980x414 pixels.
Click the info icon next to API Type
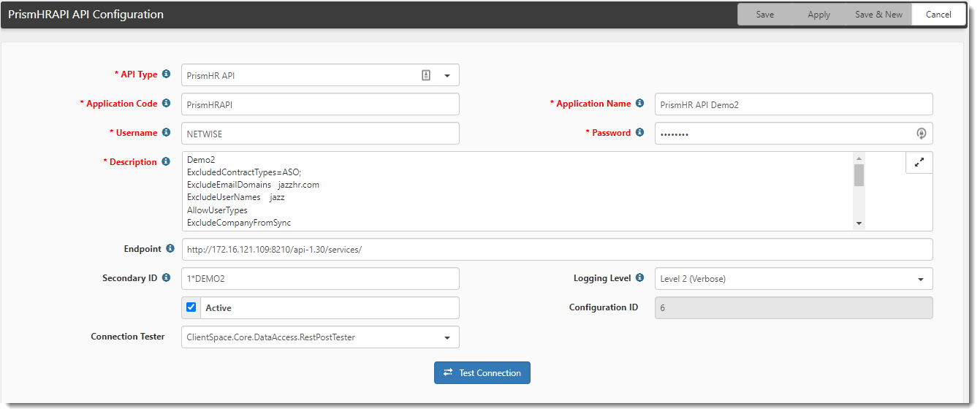click(166, 74)
